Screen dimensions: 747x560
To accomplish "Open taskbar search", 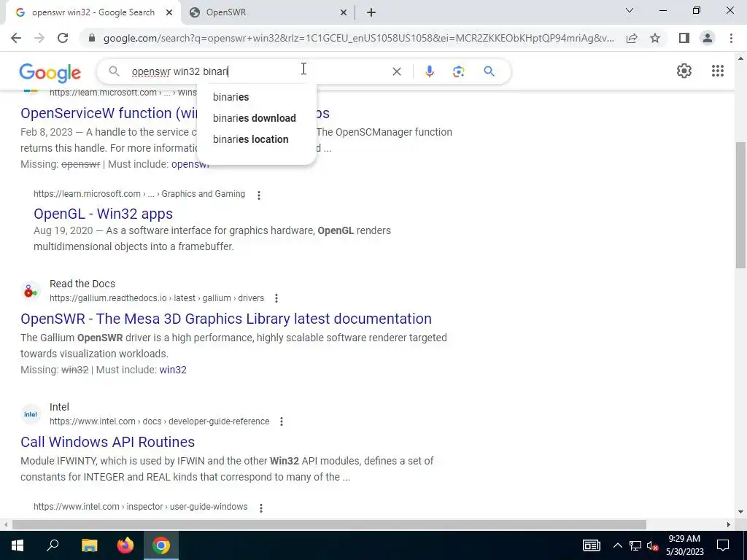I will click(x=53, y=545).
